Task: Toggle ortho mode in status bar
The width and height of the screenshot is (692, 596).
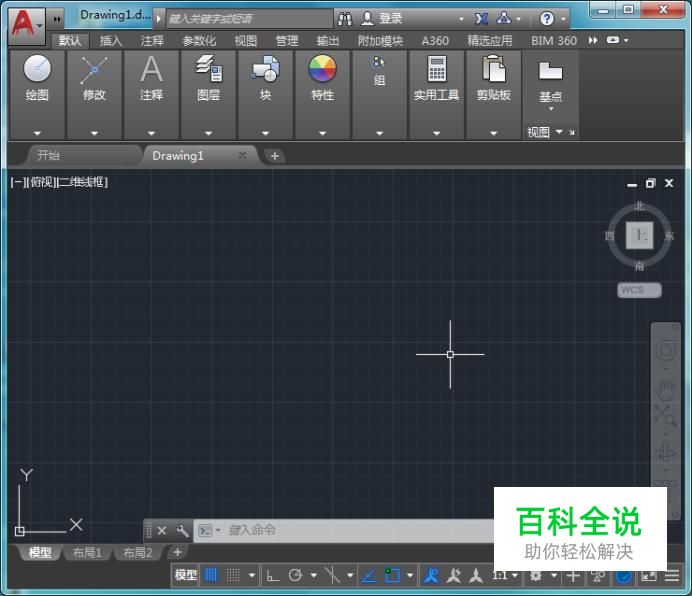Action: (x=272, y=575)
